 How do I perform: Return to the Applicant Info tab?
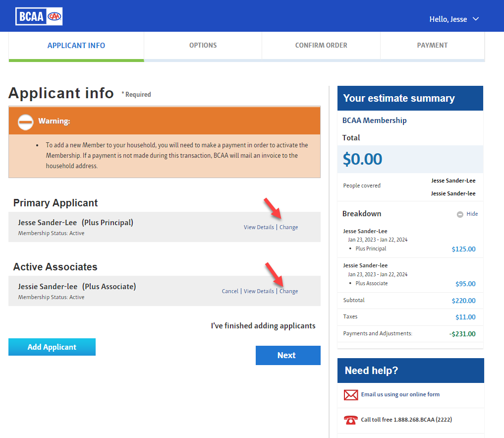76,45
